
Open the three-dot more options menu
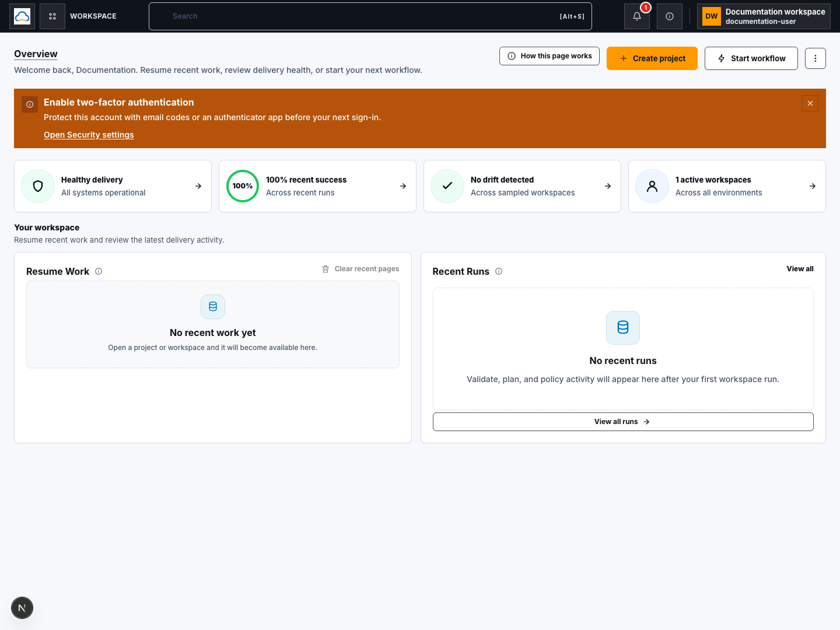pos(815,58)
